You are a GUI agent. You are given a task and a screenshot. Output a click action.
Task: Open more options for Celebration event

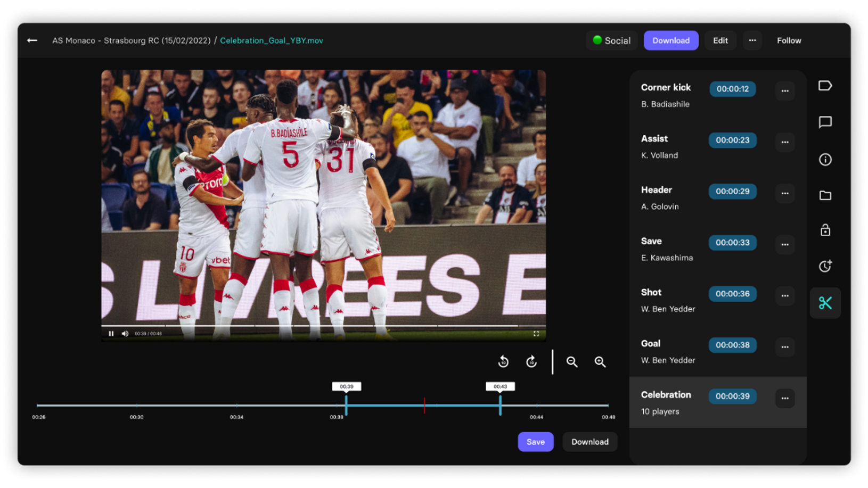(x=785, y=398)
